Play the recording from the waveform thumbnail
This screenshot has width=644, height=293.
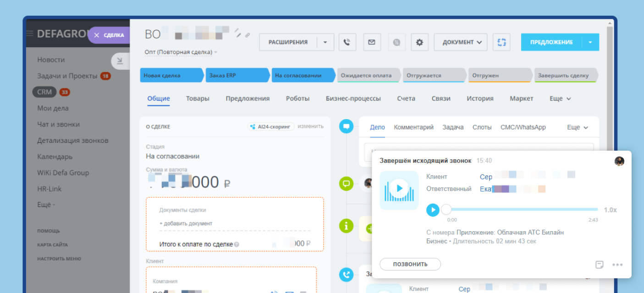click(399, 188)
